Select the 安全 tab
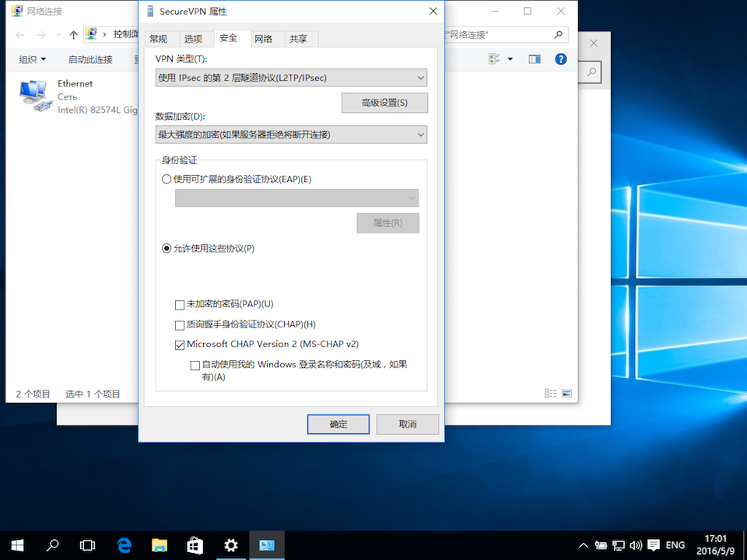 click(x=229, y=38)
